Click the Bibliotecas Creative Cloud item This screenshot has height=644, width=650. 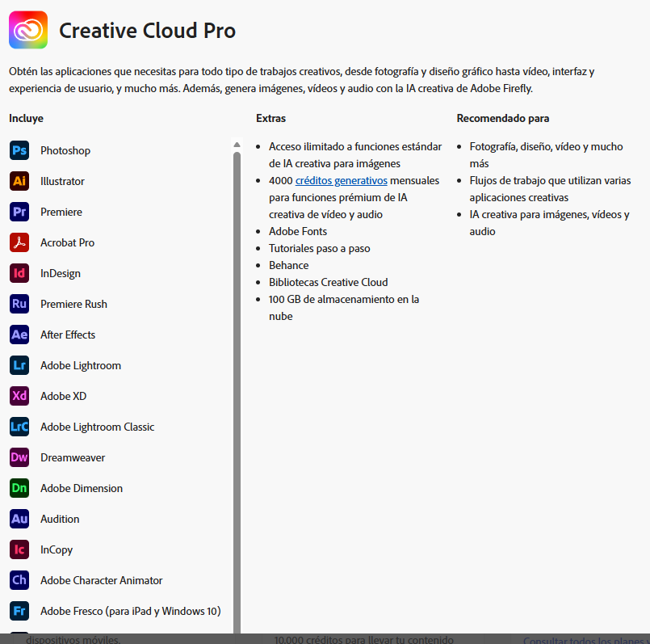[329, 282]
